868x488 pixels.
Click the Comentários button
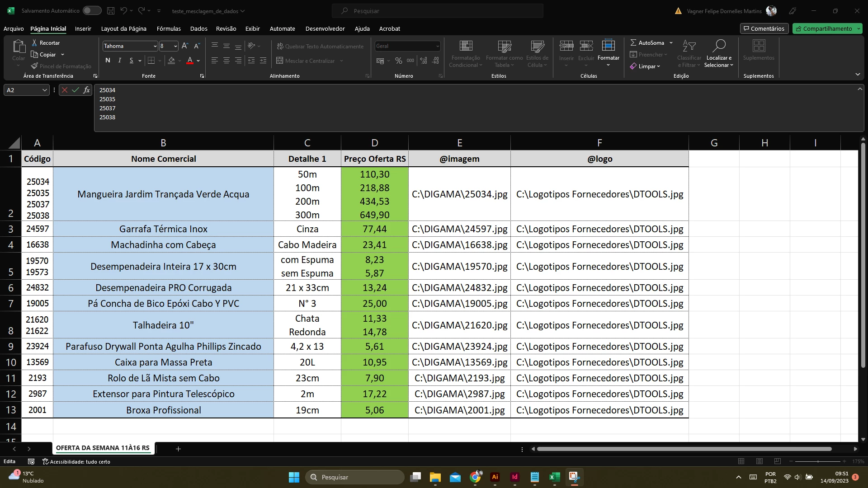tap(764, 28)
